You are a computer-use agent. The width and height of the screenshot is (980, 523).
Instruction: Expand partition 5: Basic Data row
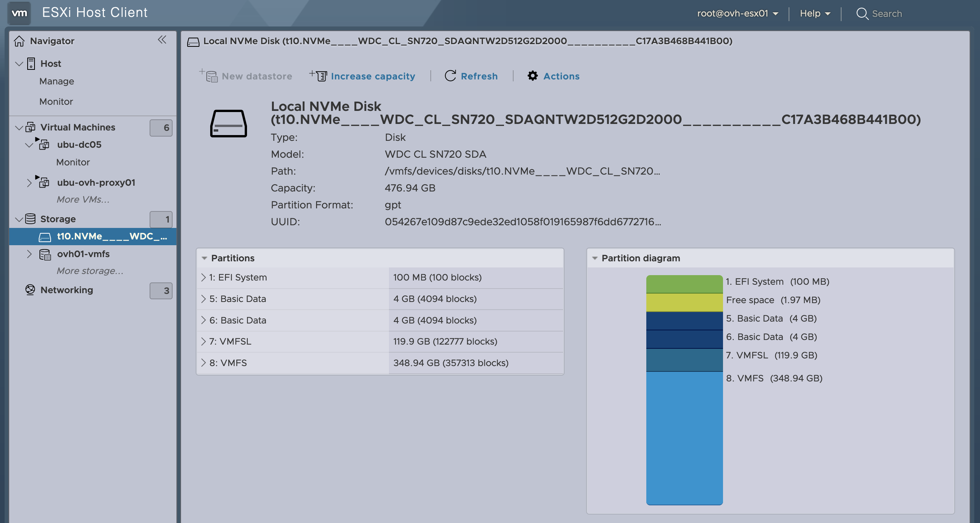(203, 299)
